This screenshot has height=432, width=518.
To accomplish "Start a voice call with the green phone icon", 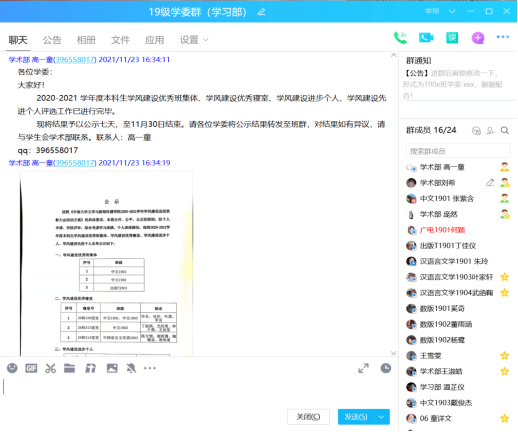I will [400, 38].
